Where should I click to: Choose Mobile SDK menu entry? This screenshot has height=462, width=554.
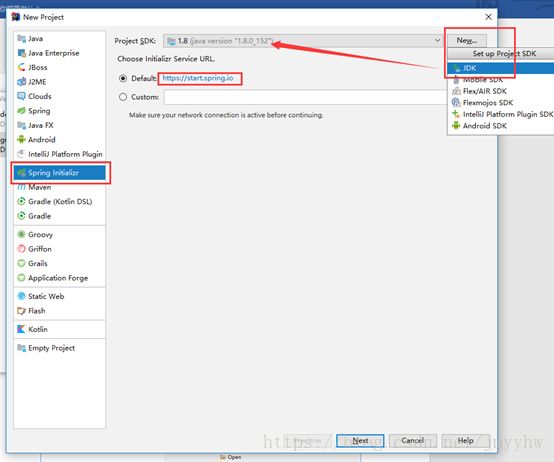pyautogui.click(x=501, y=80)
